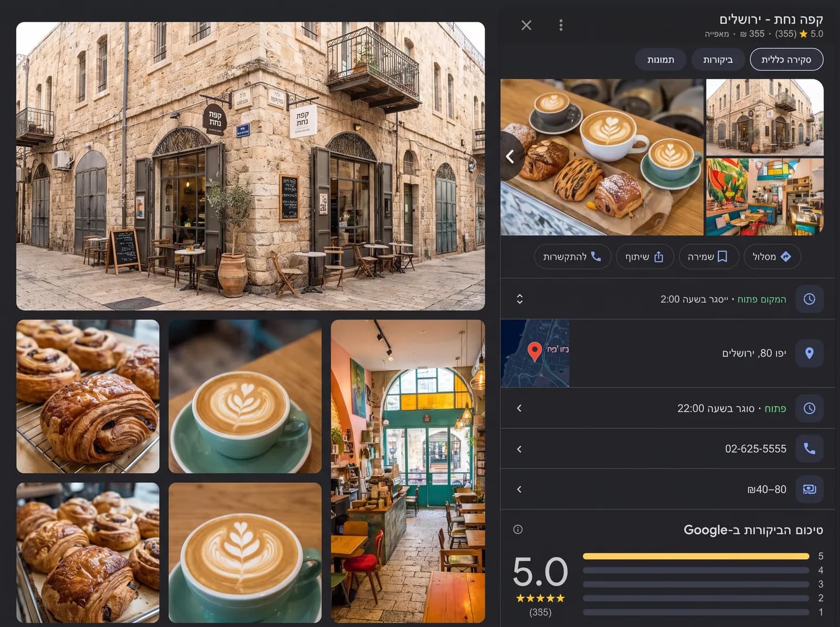
Task: Select the 4-star rating bar
Action: (x=696, y=570)
